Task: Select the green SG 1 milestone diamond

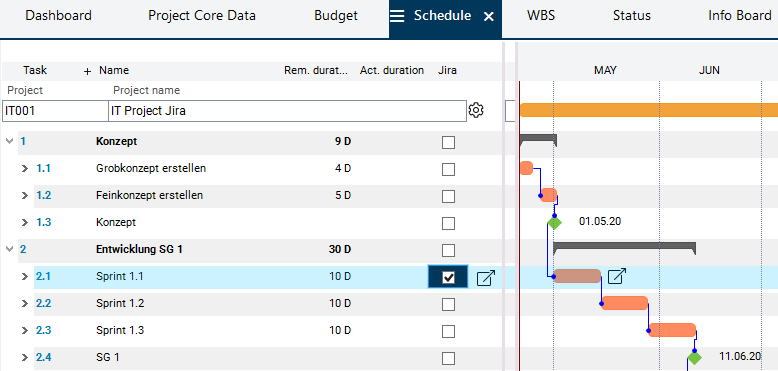Action: [x=695, y=357]
